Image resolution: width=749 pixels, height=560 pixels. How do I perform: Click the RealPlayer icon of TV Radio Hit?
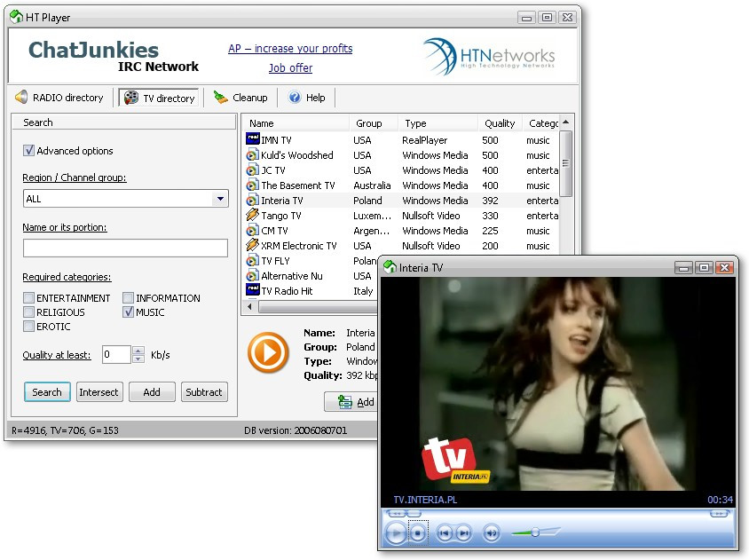click(252, 289)
